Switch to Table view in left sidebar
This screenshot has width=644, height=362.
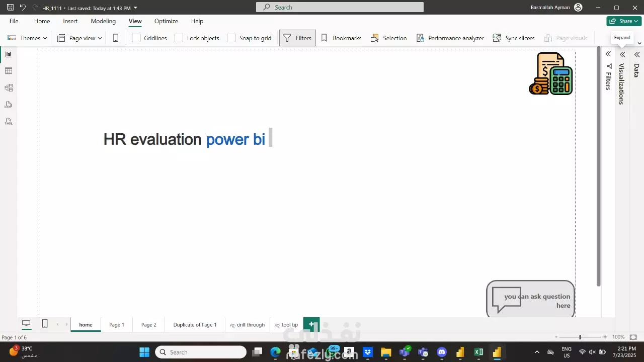9,71
